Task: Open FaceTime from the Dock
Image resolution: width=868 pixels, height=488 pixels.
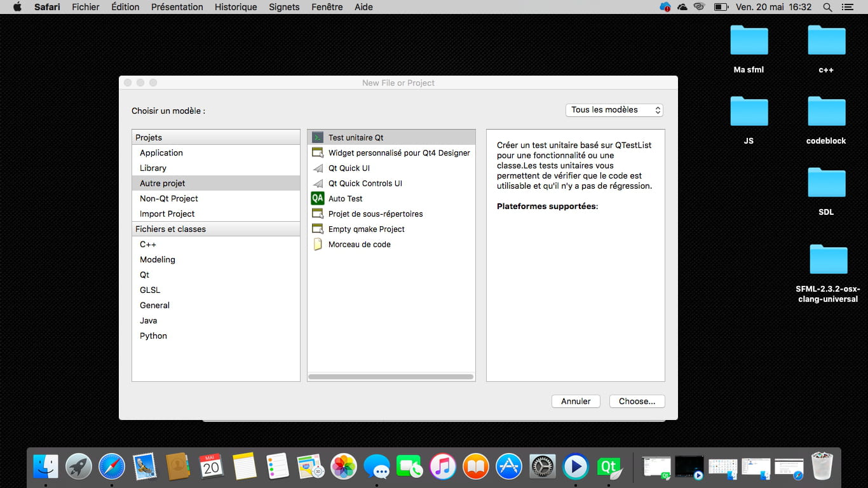Action: [x=410, y=468]
